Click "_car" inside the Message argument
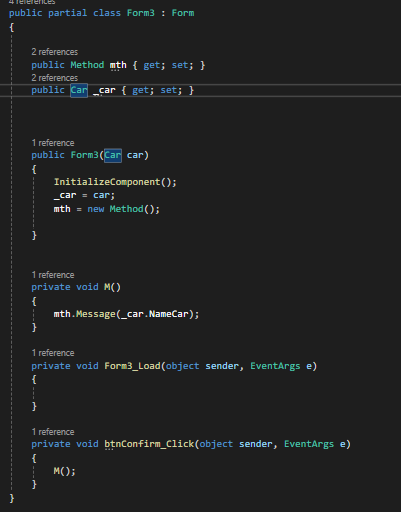This screenshot has width=401, height=512. click(133, 314)
